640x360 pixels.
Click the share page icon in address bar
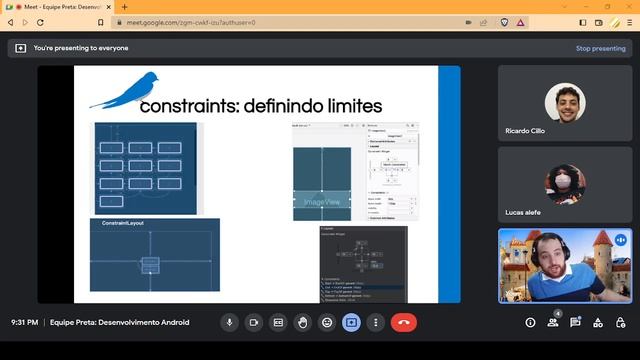click(x=484, y=22)
